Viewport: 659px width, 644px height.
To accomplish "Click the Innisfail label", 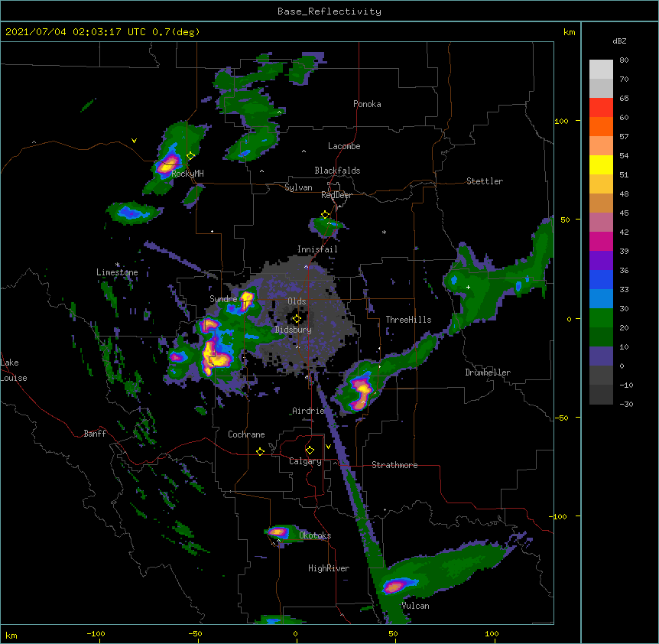I will (317, 249).
